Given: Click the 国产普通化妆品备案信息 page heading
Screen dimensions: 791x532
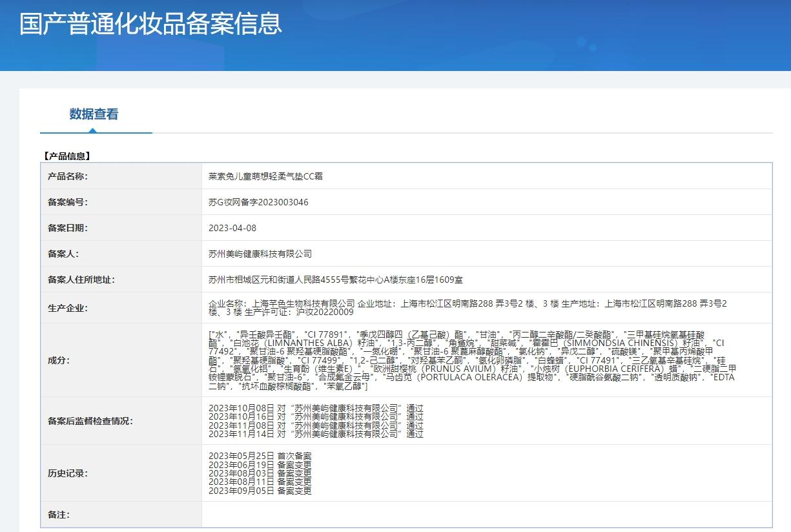Looking at the screenshot, I should (150, 24).
